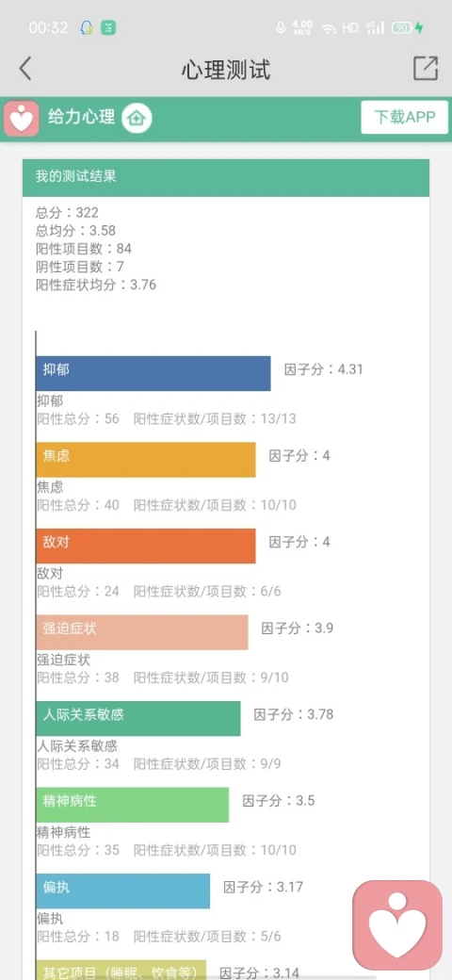Open the share icon in header

[x=425, y=68]
